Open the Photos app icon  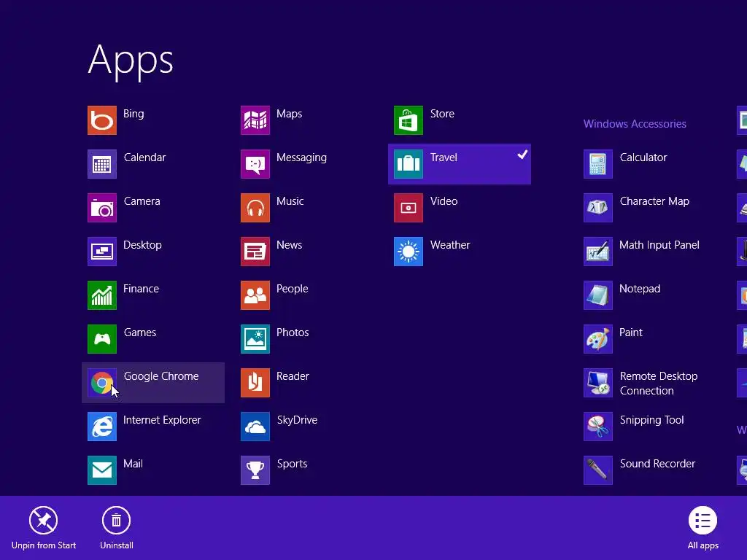click(x=255, y=339)
